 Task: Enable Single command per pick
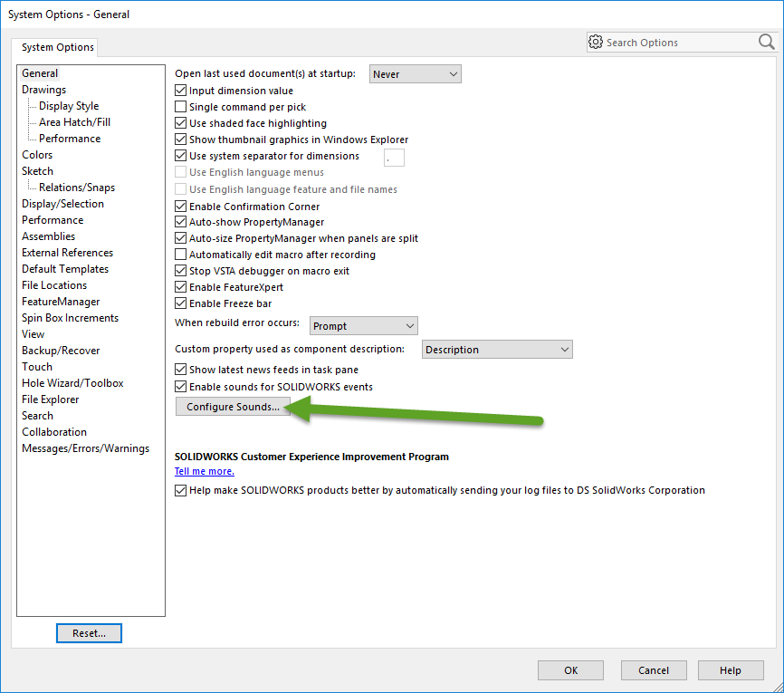click(180, 107)
